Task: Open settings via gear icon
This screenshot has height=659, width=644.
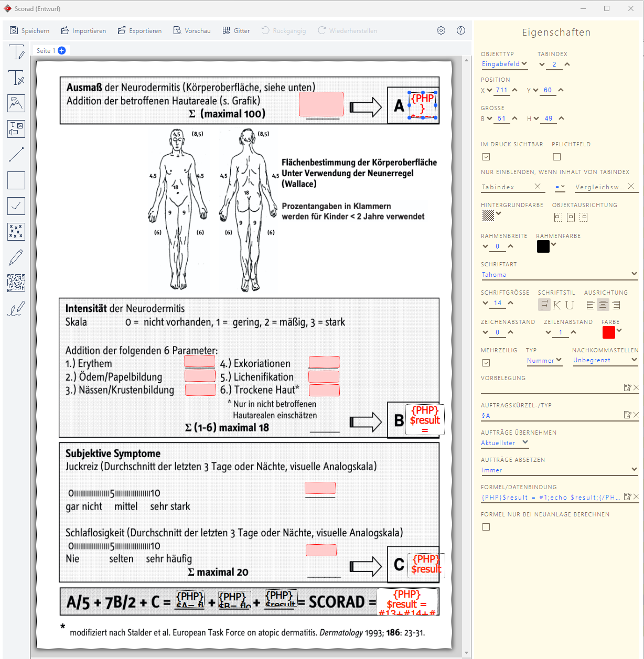Action: [x=441, y=30]
